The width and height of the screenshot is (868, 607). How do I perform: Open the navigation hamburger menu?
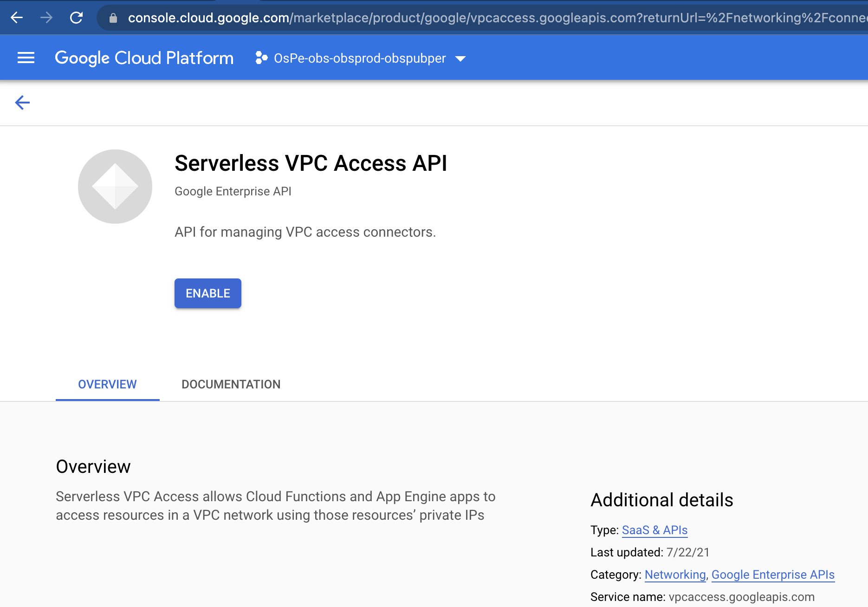[26, 57]
